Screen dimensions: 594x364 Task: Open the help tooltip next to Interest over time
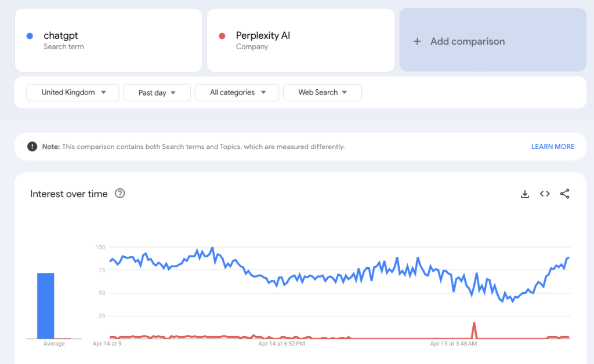pyautogui.click(x=119, y=194)
